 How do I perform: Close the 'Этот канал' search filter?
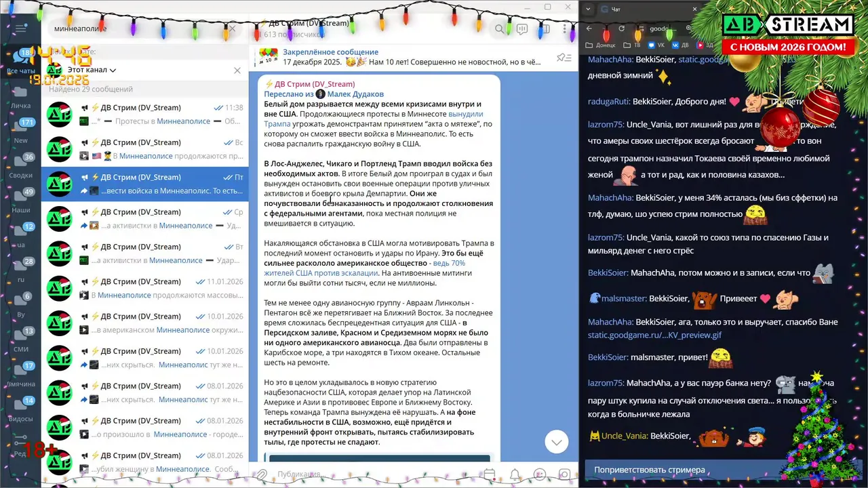[x=237, y=70]
